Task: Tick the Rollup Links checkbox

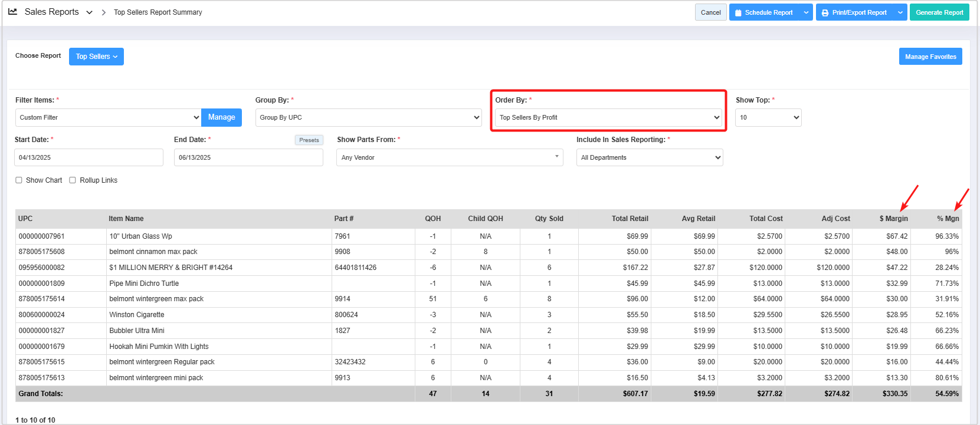Action: tap(73, 180)
